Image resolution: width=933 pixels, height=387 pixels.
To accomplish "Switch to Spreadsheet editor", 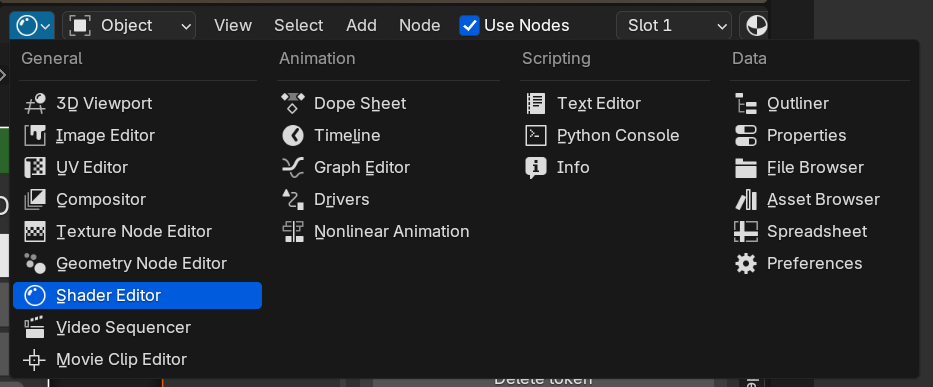I will pos(820,232).
